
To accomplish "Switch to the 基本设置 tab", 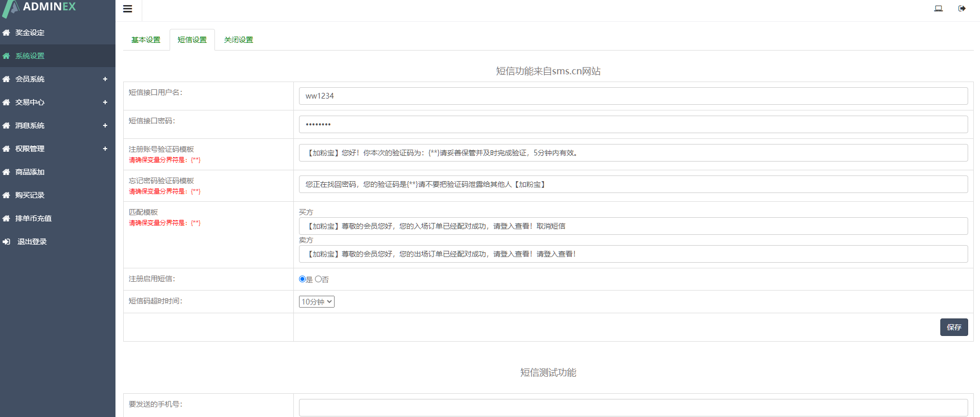I will (x=146, y=40).
